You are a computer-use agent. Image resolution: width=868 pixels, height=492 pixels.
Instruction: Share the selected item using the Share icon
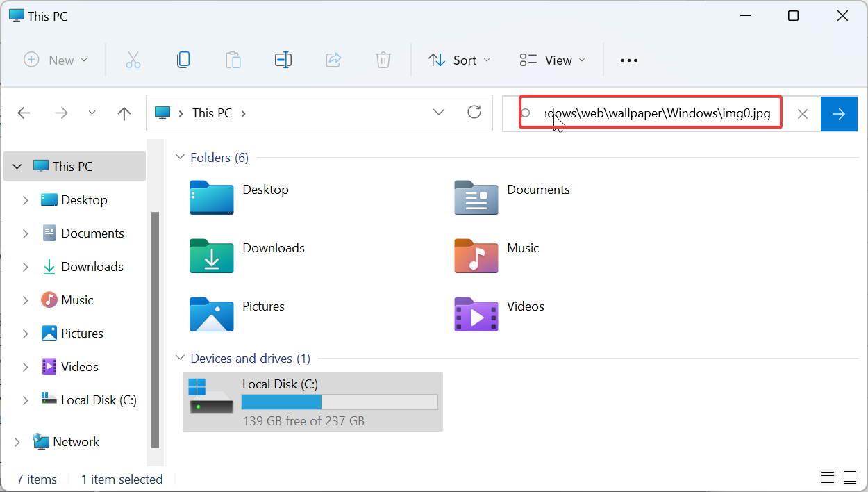tap(333, 60)
